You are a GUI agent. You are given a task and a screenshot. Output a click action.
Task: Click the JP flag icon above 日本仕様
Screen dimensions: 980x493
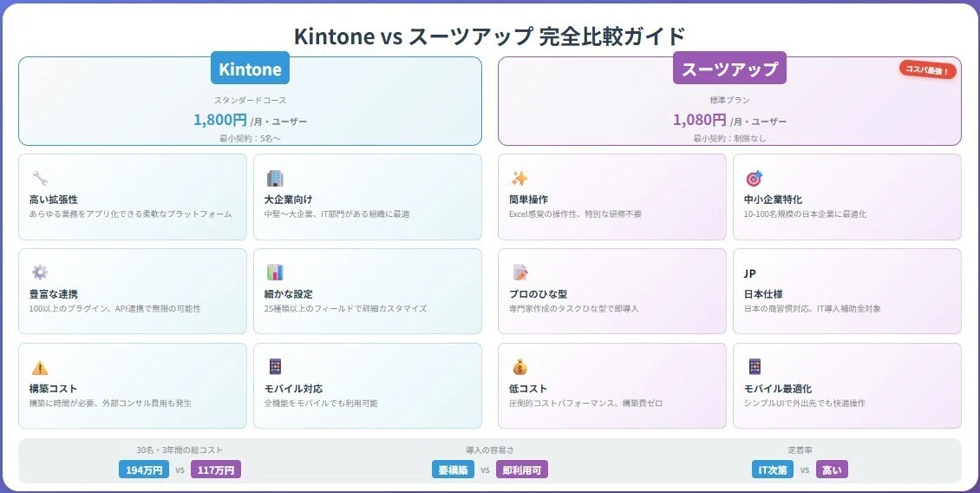[750, 274]
